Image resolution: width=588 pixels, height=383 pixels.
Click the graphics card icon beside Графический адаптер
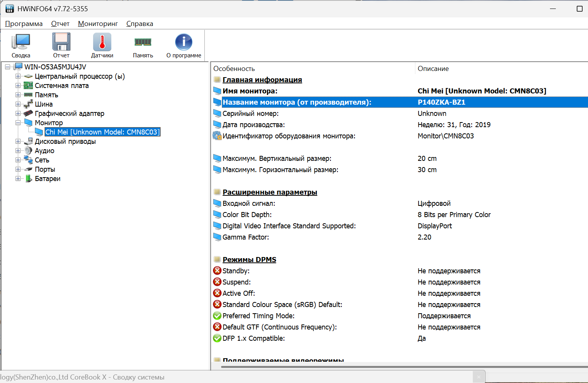click(28, 114)
